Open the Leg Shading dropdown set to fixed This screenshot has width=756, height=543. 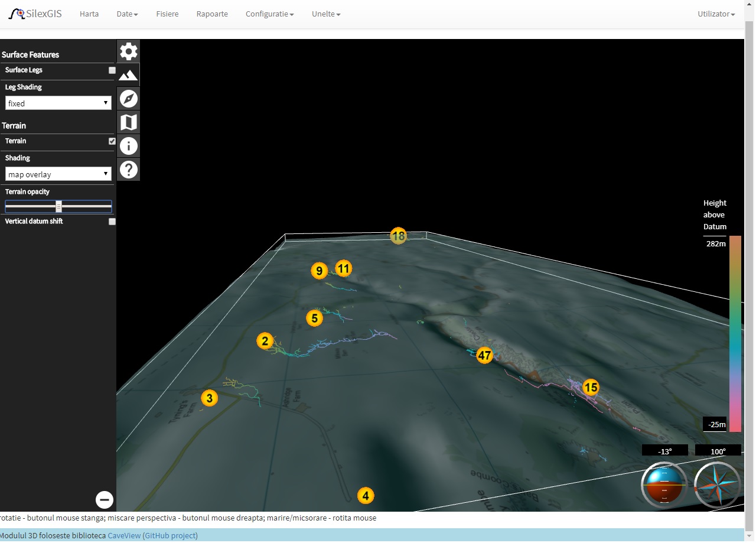click(58, 103)
